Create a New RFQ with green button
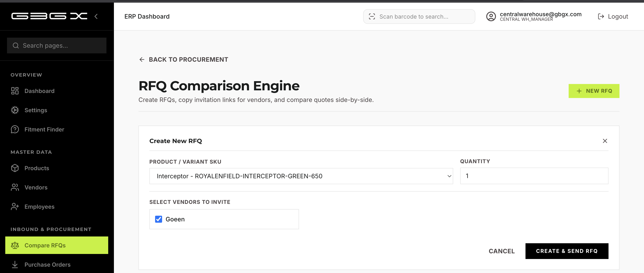The image size is (644, 273). coord(594,91)
